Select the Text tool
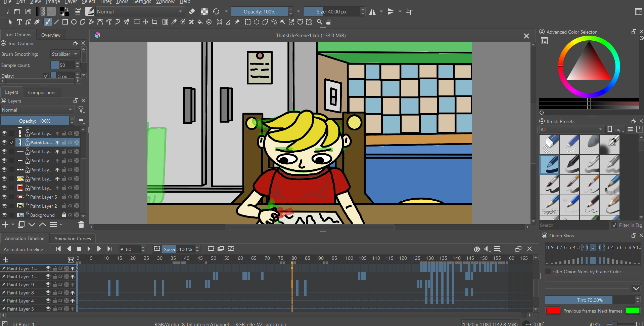The image size is (644, 326). click(19, 22)
